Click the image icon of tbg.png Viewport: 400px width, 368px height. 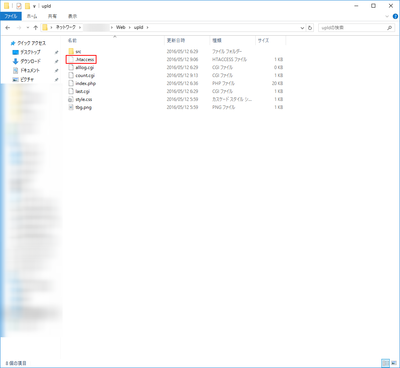tap(71, 107)
